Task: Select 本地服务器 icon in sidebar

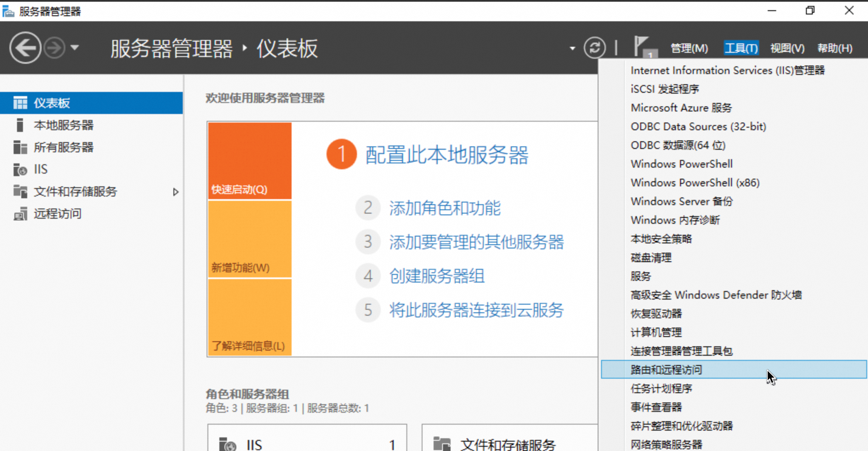Action: point(20,125)
